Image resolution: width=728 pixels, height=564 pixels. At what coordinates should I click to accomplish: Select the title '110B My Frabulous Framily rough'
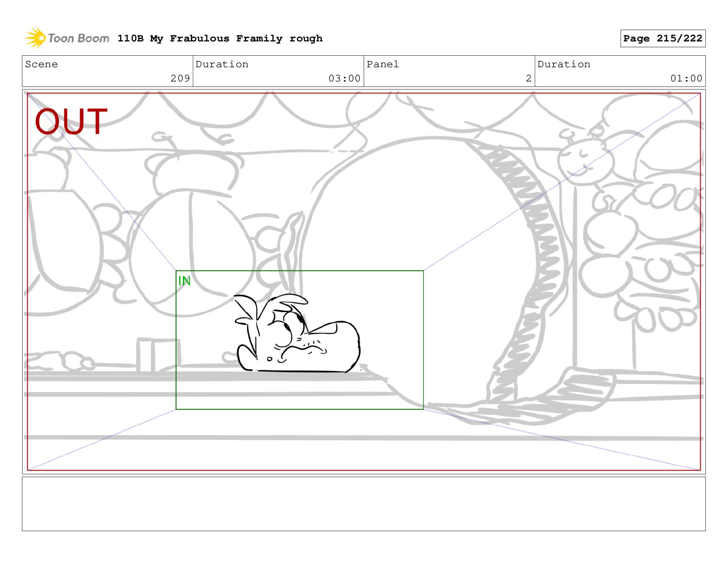tap(220, 39)
